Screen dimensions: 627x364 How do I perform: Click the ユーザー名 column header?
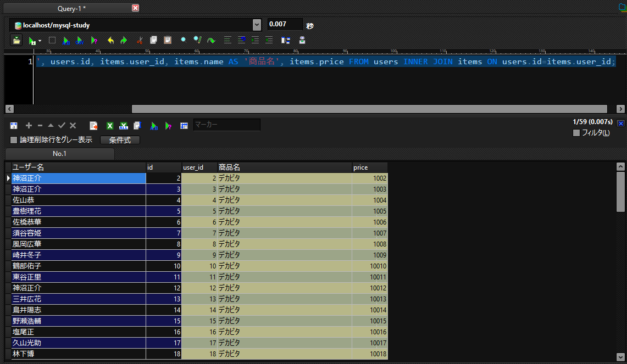click(x=79, y=167)
